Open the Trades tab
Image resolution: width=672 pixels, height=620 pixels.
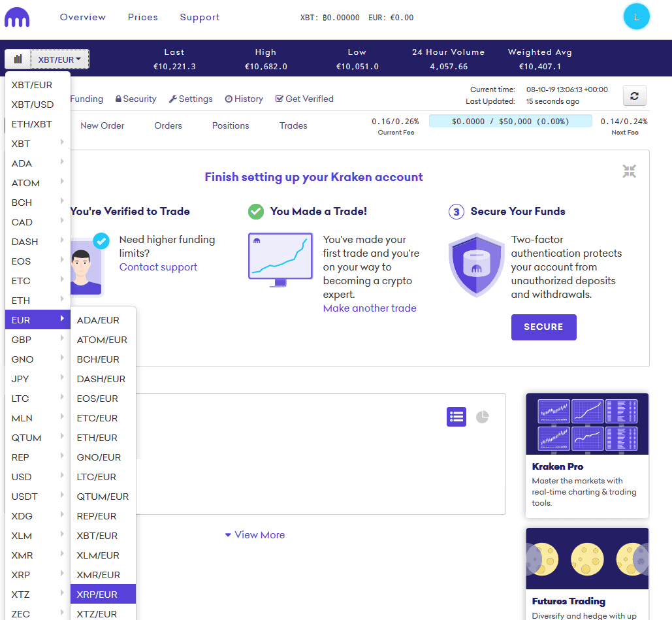[x=293, y=125]
